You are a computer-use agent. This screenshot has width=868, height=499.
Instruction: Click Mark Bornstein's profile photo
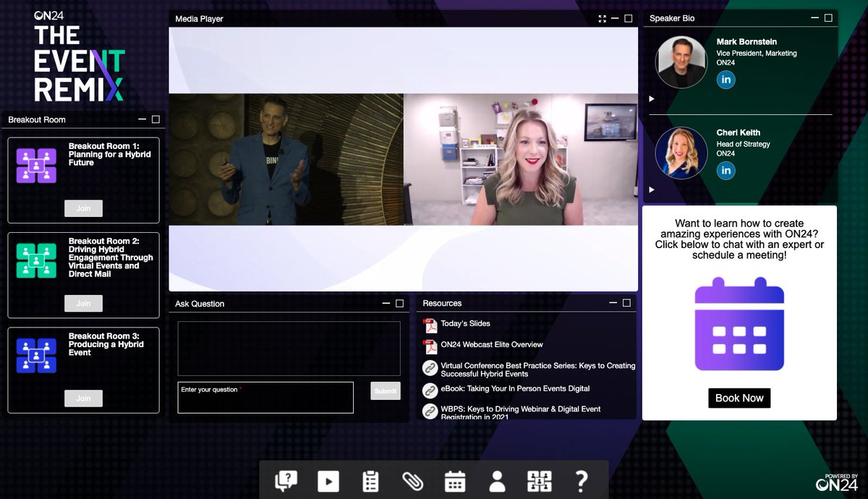pos(681,62)
